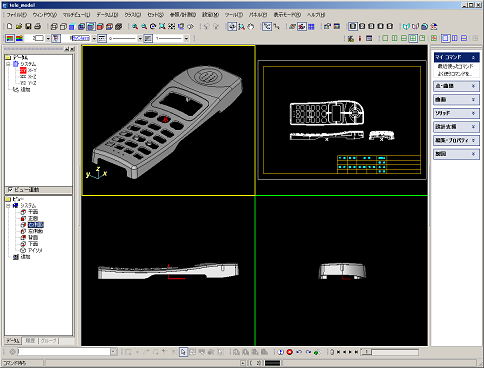The height and width of the screenshot is (368, 484).
Task: Select the red shaded cube display icon
Action: click(x=100, y=26)
